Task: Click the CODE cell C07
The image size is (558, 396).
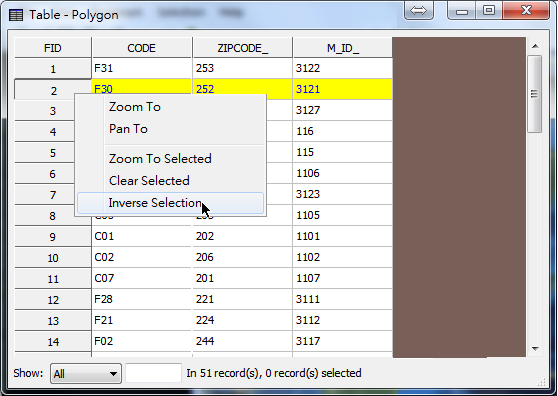Action: point(142,278)
